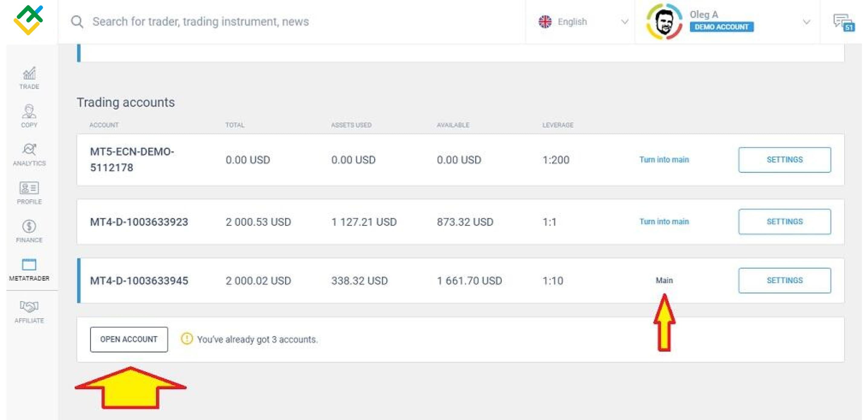Click the search magnifier icon
Viewport: 868px width, 420px height.
click(77, 22)
